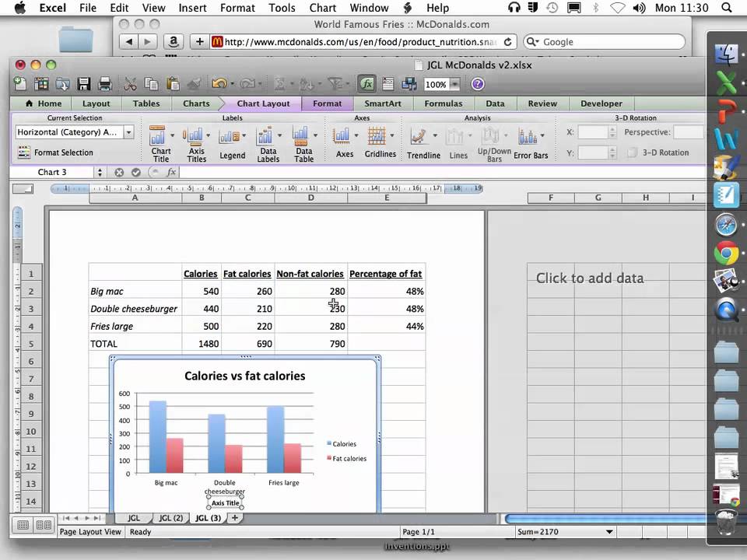This screenshot has width=747, height=560.
Task: Click Fat calories legend entry in chart
Action: (347, 459)
